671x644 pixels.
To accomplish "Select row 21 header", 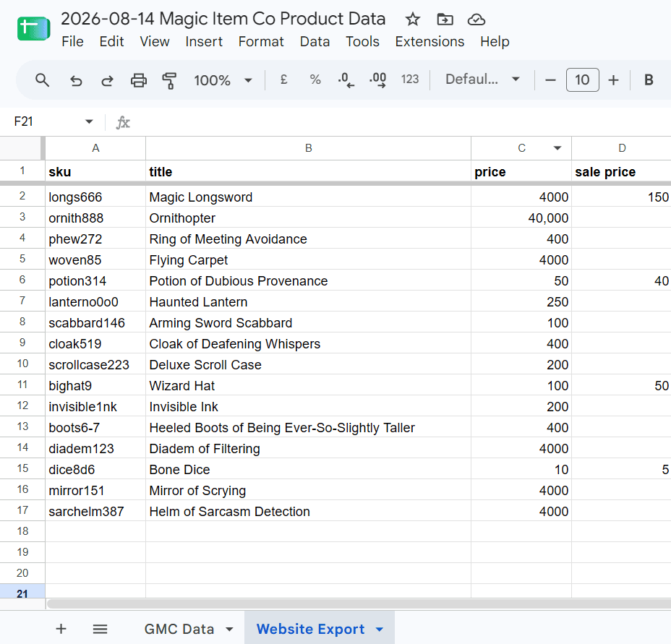I will pyautogui.click(x=22, y=592).
